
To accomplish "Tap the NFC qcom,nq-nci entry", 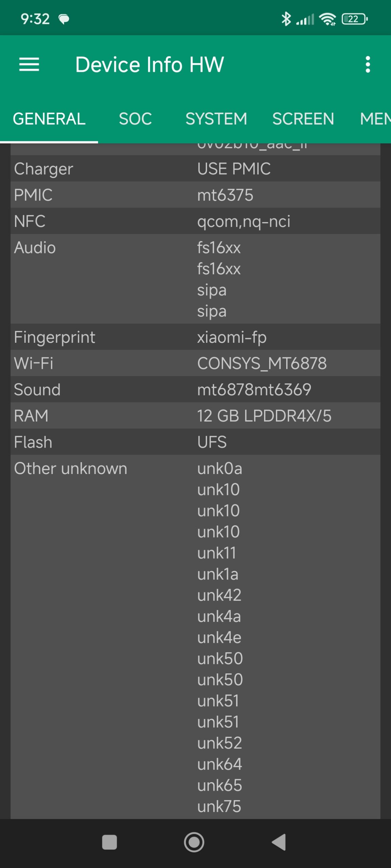I will pyautogui.click(x=195, y=221).
